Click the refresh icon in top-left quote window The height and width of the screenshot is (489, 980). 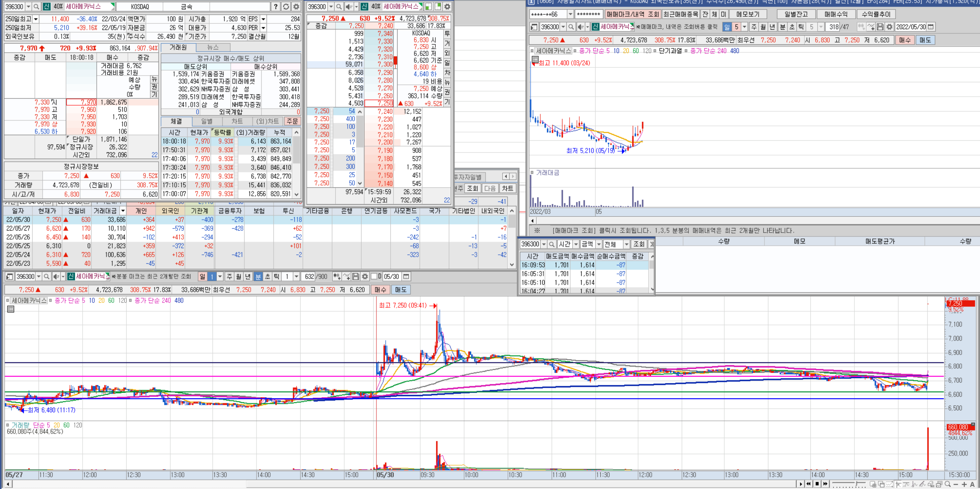tap(286, 7)
